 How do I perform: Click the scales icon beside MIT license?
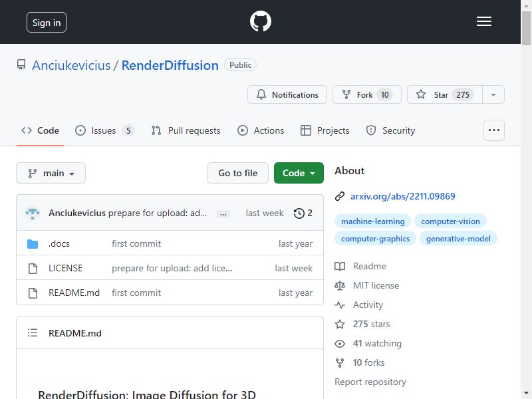(340, 286)
